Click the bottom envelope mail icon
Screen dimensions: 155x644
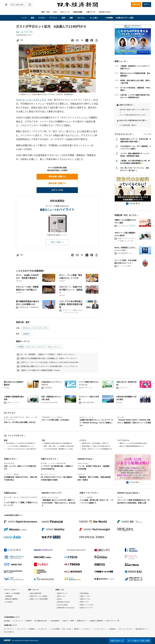77,255
